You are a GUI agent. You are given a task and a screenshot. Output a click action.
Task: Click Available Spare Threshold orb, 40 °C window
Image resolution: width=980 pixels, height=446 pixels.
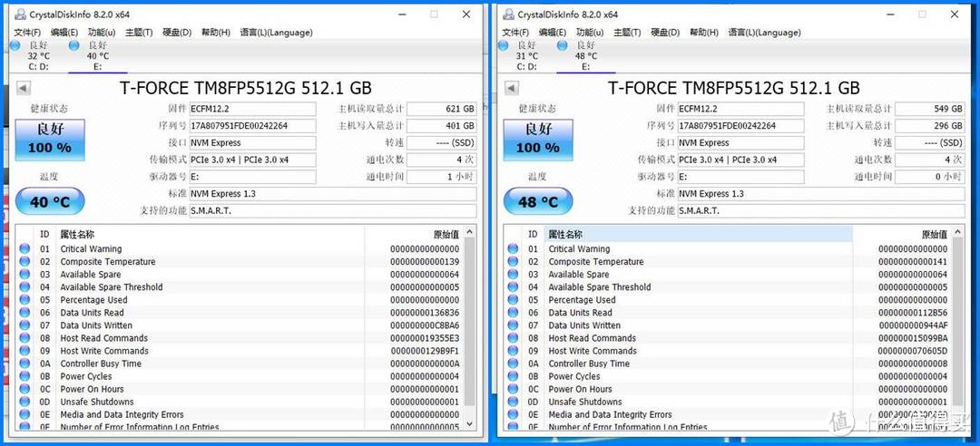[x=24, y=287]
